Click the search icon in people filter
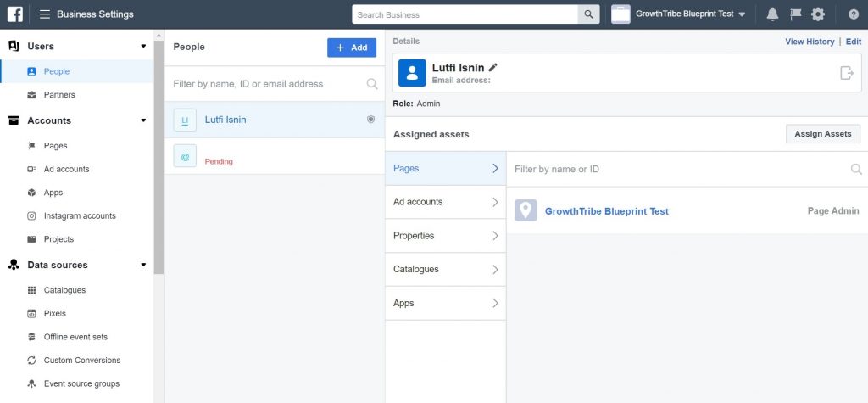This screenshot has width=868, height=403. point(372,84)
